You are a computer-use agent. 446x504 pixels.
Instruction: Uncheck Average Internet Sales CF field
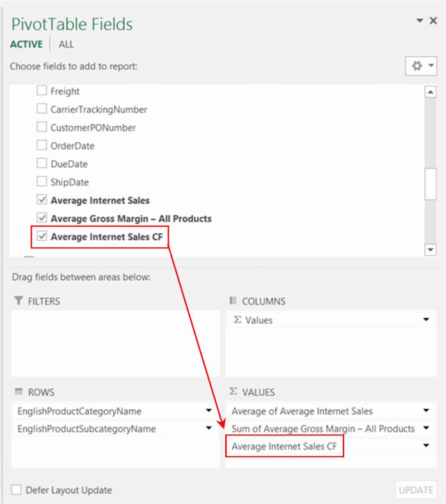pos(42,236)
